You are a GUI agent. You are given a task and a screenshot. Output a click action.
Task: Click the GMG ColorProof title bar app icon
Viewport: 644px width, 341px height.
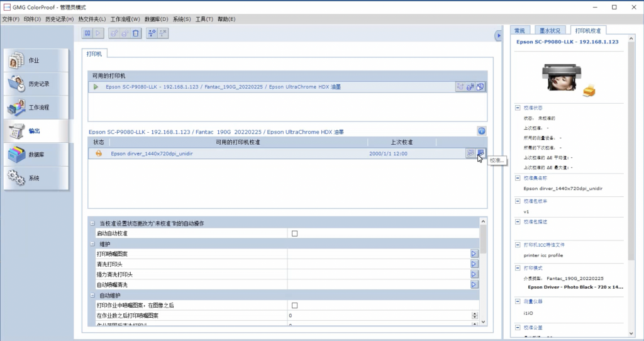(x=7, y=7)
